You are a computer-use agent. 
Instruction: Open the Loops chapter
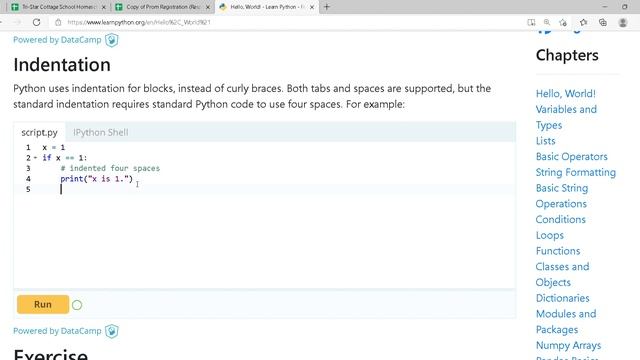549,236
